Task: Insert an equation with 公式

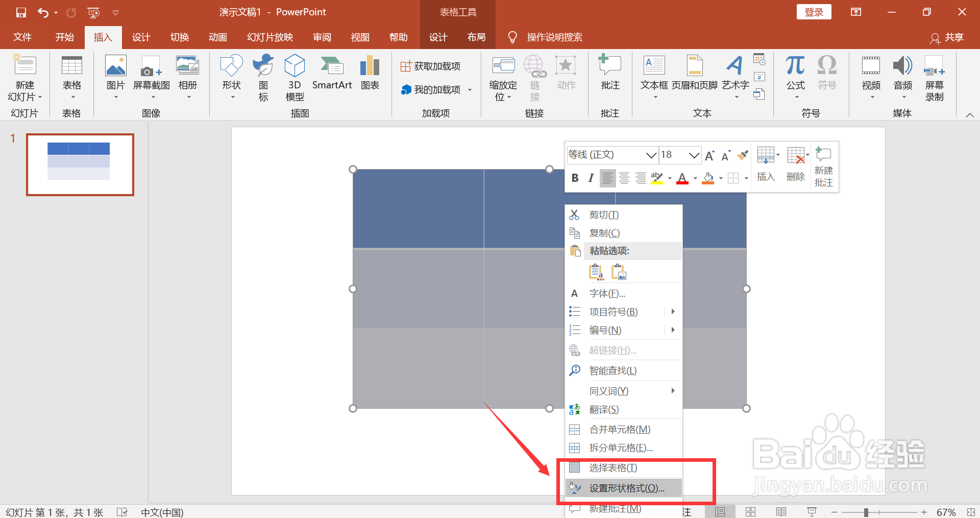Action: tap(795, 78)
